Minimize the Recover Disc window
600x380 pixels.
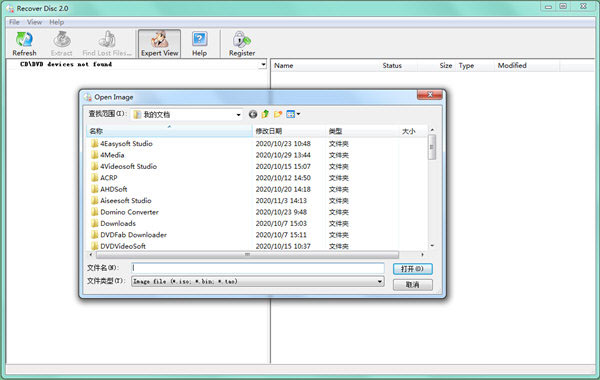coord(548,7)
